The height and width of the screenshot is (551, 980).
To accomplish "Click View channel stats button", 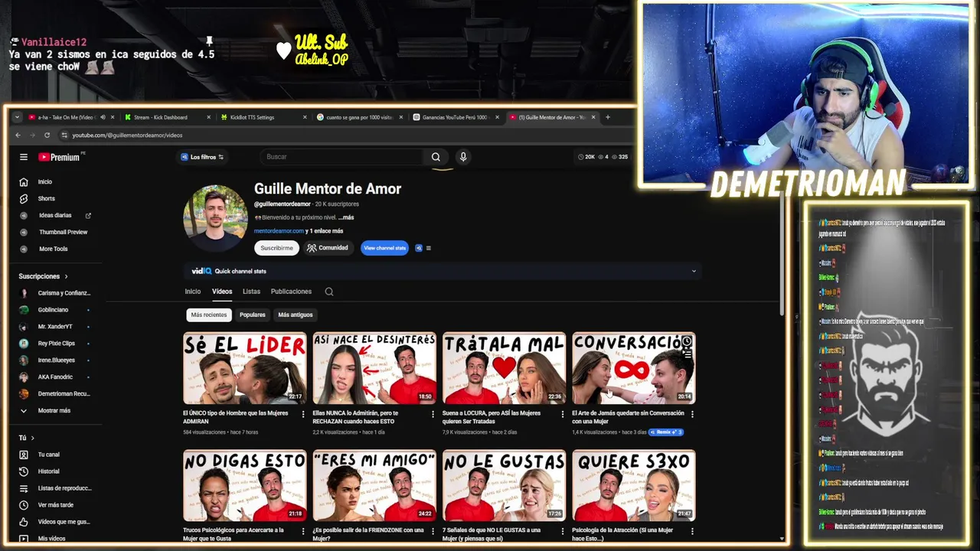I will click(x=384, y=248).
